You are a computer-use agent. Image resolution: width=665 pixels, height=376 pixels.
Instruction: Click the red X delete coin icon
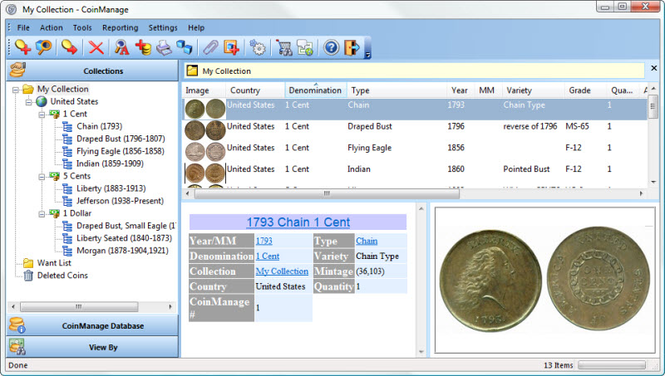pos(96,47)
